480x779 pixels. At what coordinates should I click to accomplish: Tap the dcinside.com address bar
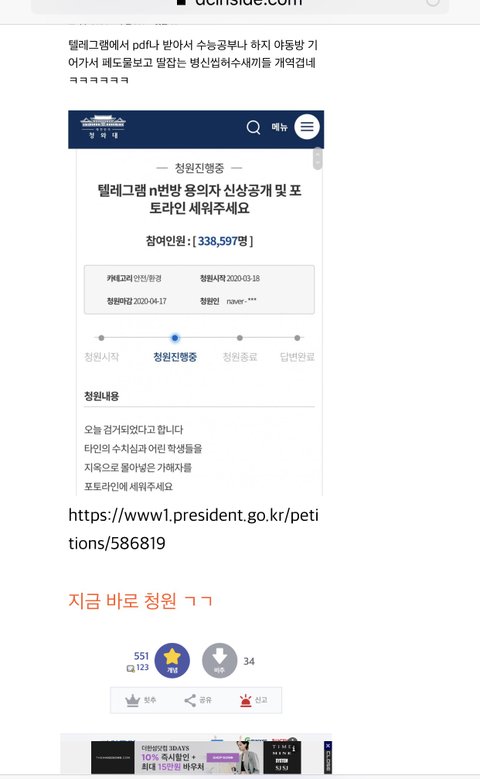pos(240,4)
